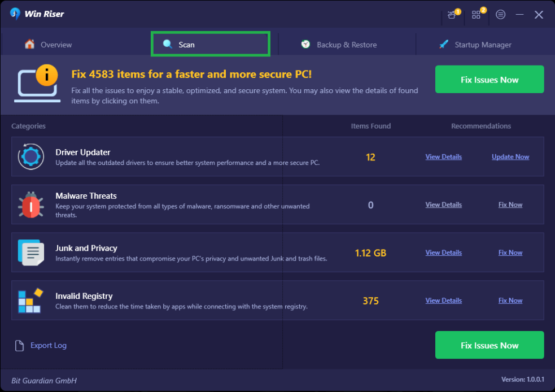The height and width of the screenshot is (392, 555).
Task: Click the Junk and Privacy document icon
Action: click(30, 252)
